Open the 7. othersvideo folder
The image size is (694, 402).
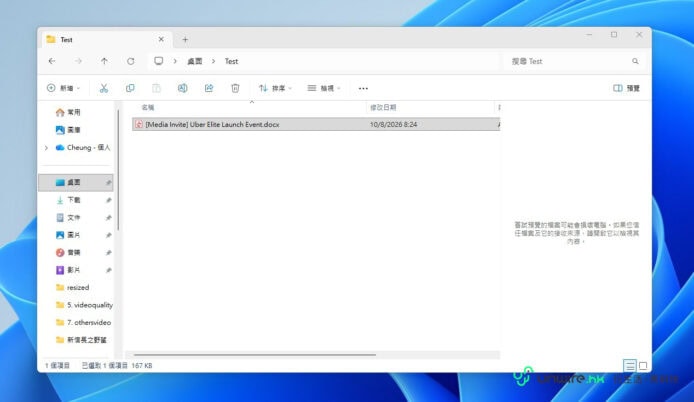83,322
